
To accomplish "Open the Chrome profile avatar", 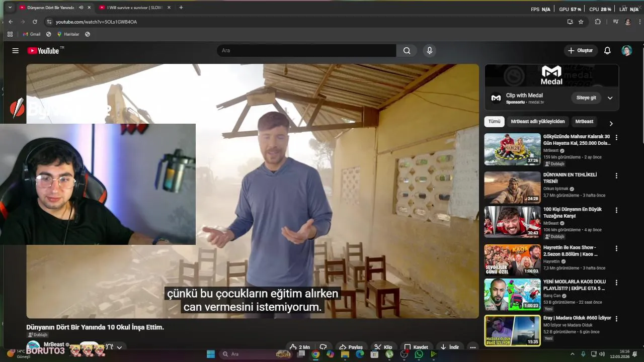I will click(x=628, y=22).
